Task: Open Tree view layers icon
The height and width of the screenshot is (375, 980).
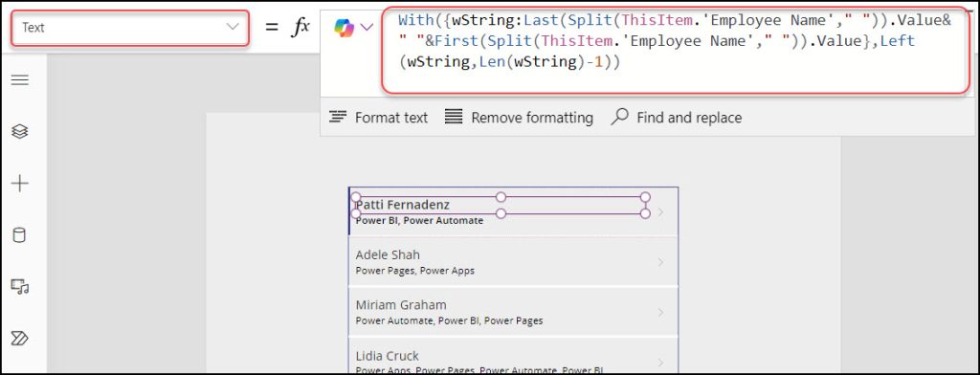Action: pyautogui.click(x=20, y=131)
